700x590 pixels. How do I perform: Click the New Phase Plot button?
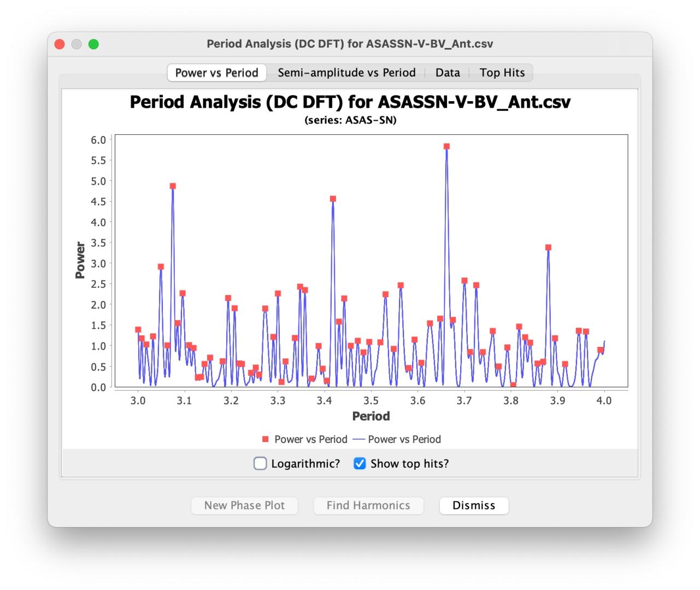(244, 505)
